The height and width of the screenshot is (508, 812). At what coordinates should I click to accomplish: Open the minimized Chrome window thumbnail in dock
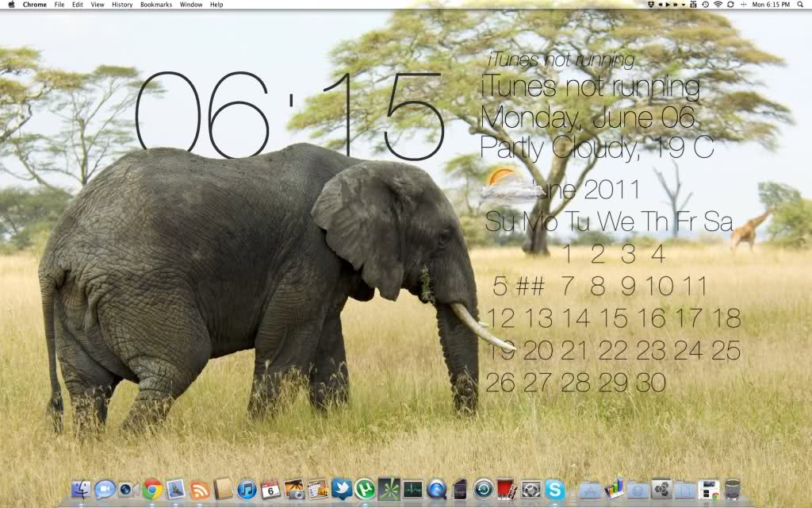point(708,490)
